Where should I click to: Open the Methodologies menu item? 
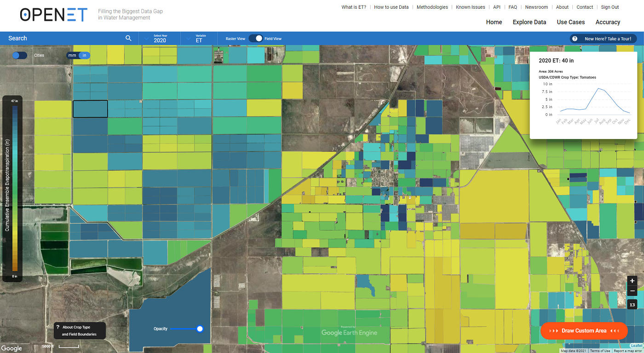tap(432, 7)
